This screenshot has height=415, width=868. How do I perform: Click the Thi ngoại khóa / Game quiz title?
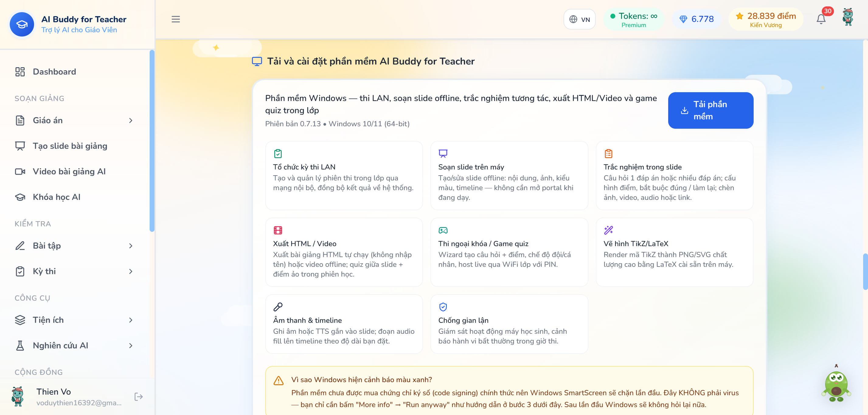(483, 243)
